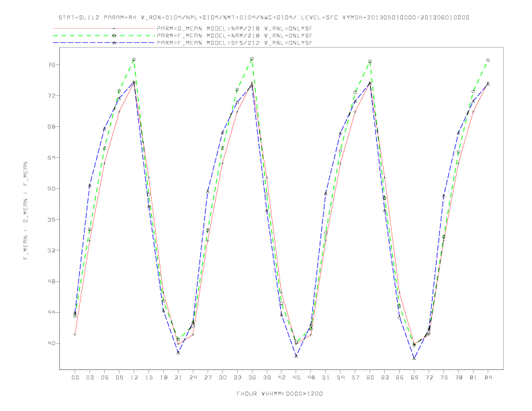Click x-axis tick label 63
The height and width of the screenshot is (411, 532).
[385, 377]
